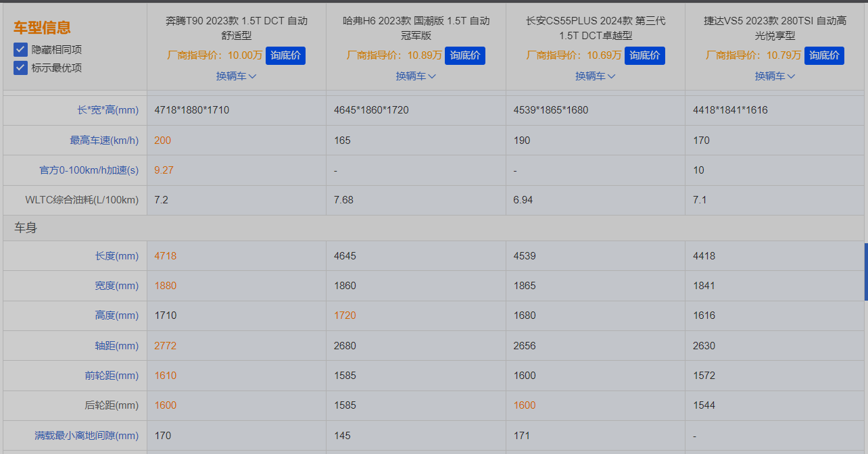Click the acceleration value 9.27

point(164,170)
